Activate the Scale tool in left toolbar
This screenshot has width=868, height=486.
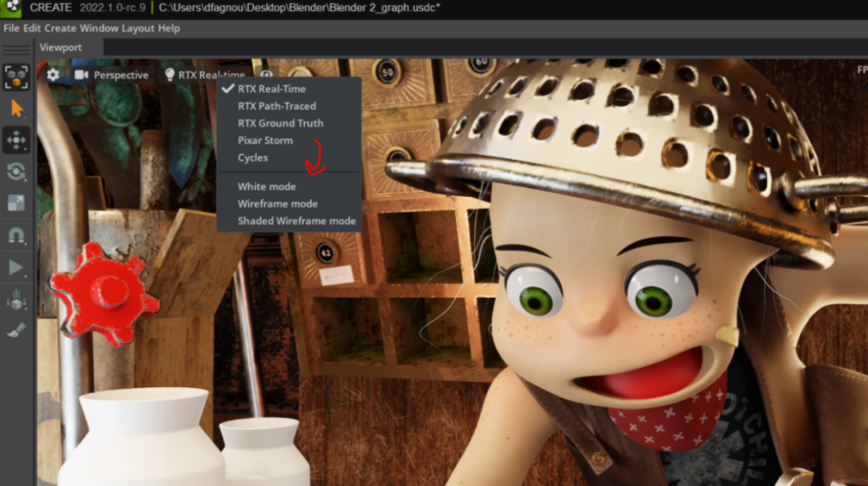click(x=16, y=203)
